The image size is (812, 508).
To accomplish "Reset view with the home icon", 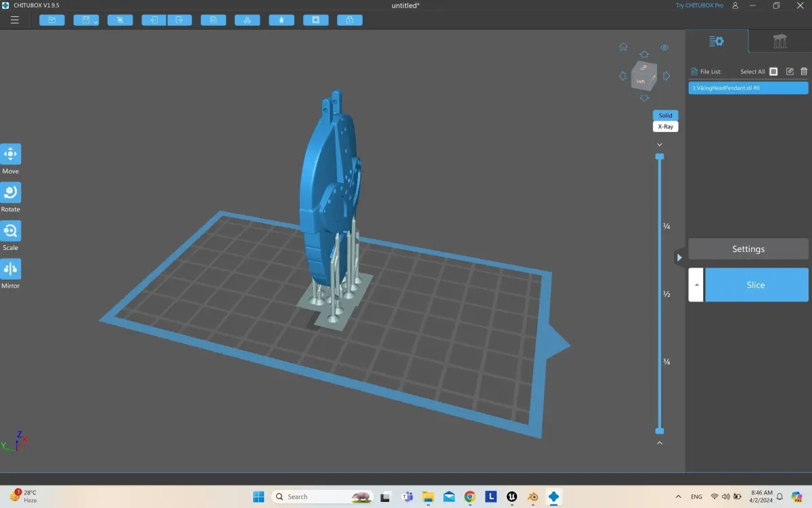I will click(x=623, y=47).
